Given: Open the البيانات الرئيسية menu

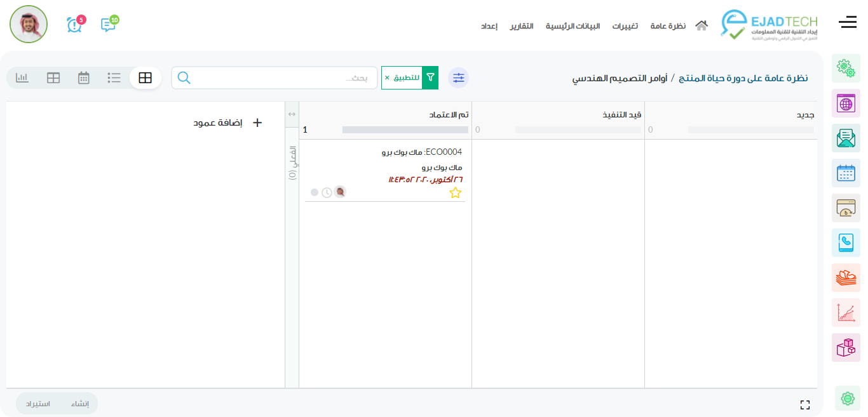Looking at the screenshot, I should click(573, 26).
